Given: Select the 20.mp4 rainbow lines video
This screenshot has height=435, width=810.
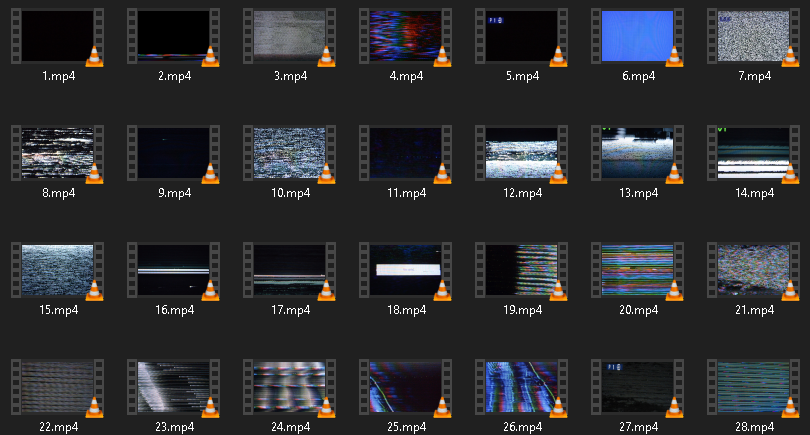Looking at the screenshot, I should 637,269.
